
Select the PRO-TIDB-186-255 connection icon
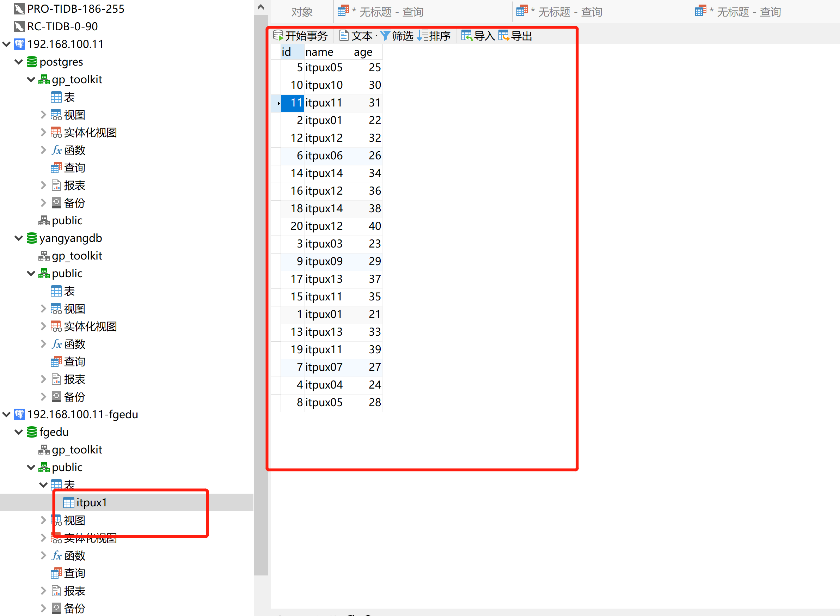(x=19, y=8)
